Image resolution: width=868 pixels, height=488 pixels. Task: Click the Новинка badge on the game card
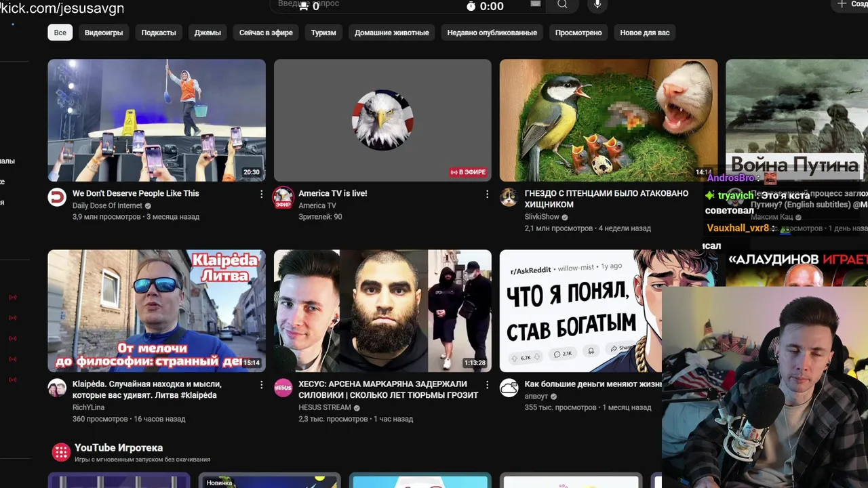(219, 483)
